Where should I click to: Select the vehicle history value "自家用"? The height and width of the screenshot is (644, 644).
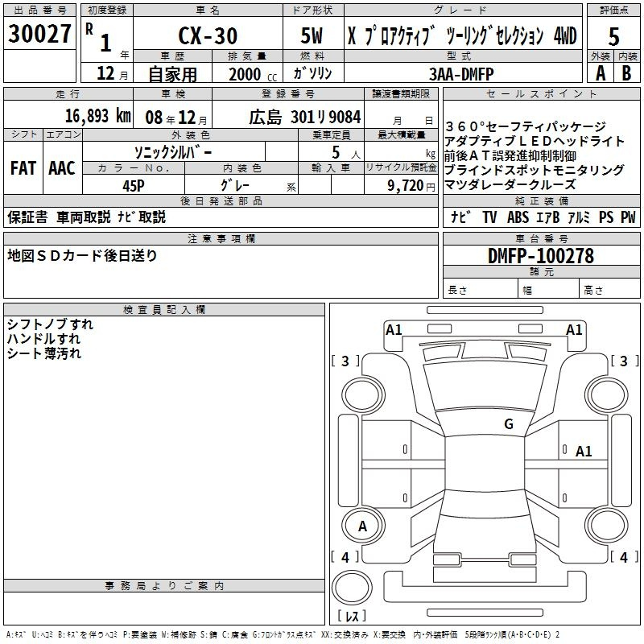point(172,74)
